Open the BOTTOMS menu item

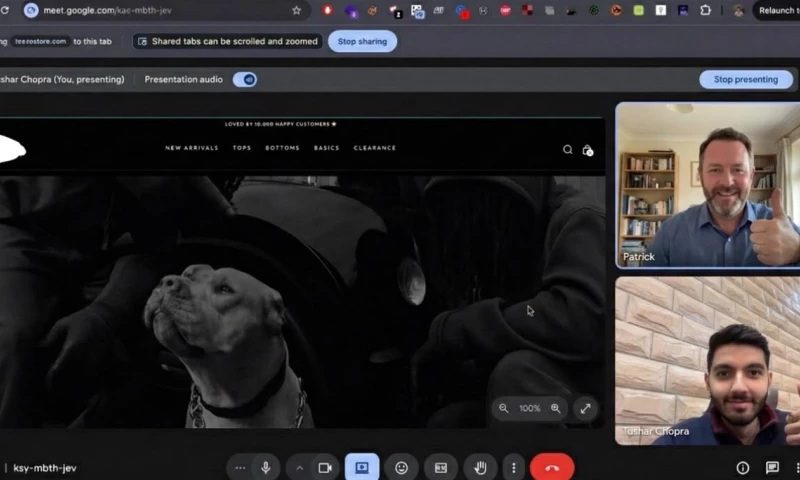pyautogui.click(x=282, y=148)
